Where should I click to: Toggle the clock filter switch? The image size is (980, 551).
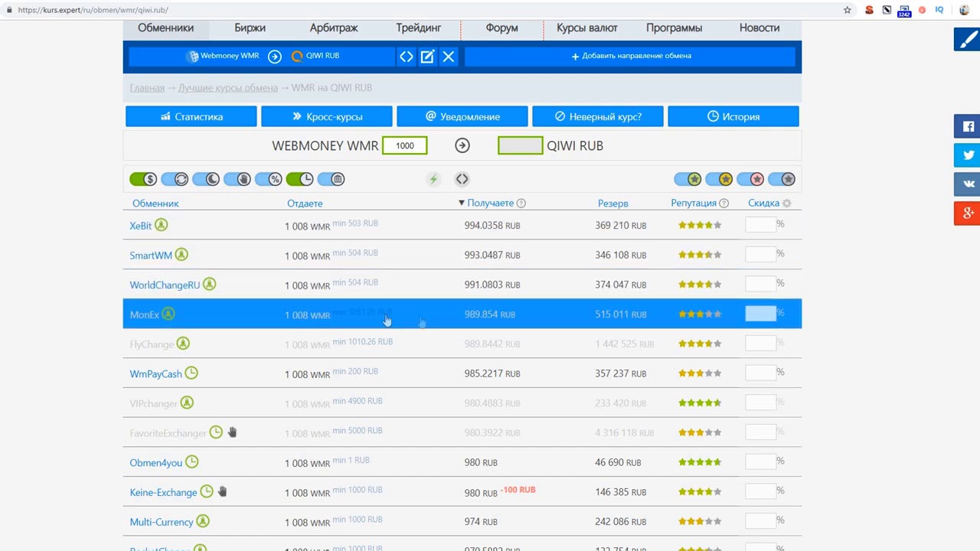[299, 179]
